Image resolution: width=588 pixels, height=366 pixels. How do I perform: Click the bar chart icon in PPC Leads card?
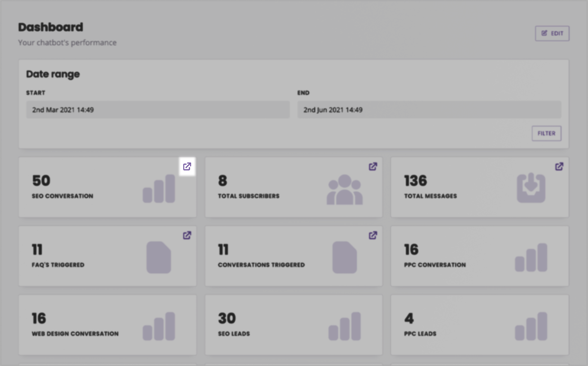531,326
